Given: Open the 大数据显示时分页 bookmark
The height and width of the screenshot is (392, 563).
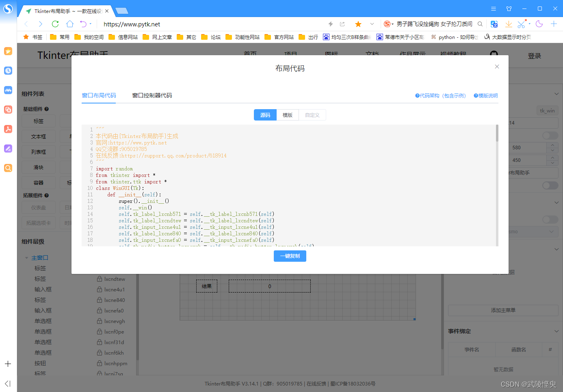Looking at the screenshot, I should coord(508,37).
